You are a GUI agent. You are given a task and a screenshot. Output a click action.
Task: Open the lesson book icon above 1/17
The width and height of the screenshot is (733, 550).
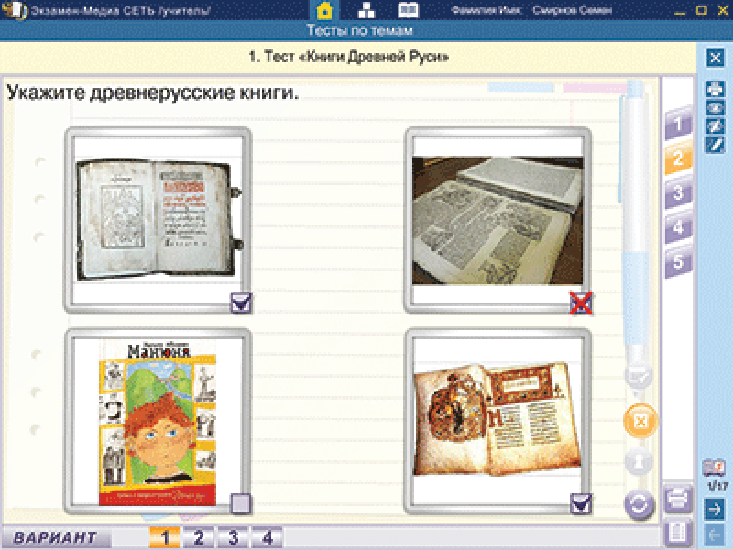[714, 468]
